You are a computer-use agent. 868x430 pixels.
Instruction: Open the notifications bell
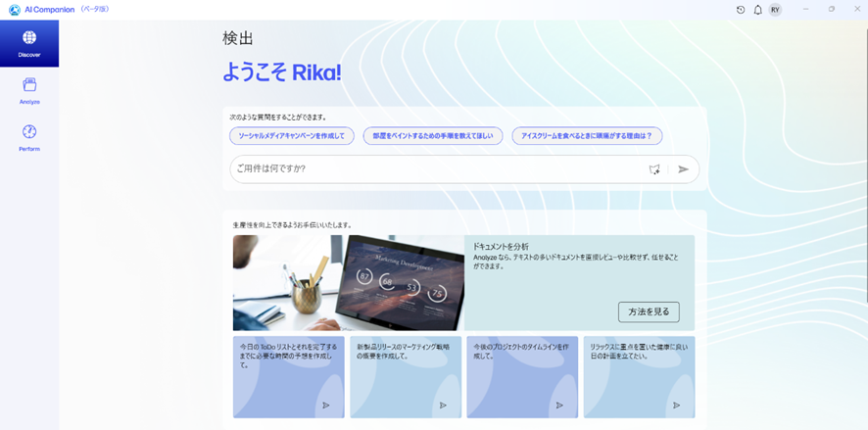(x=758, y=10)
